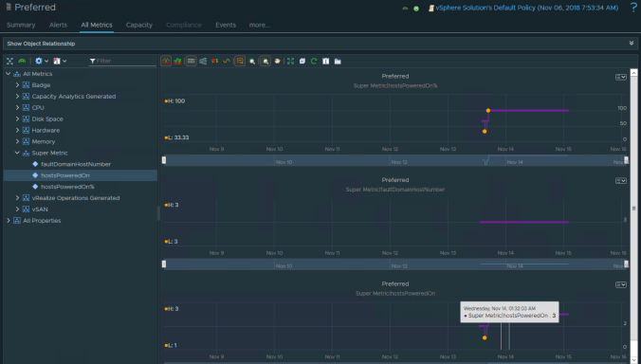641x364 pixels.
Task: Select the pan hand tool
Action: 277,62
